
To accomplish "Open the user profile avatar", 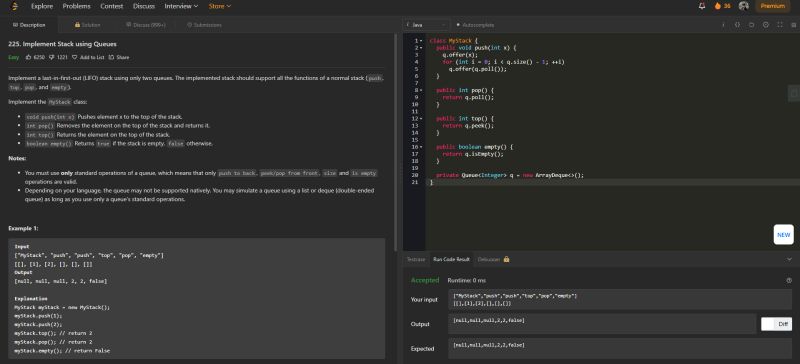I will coord(743,6).
